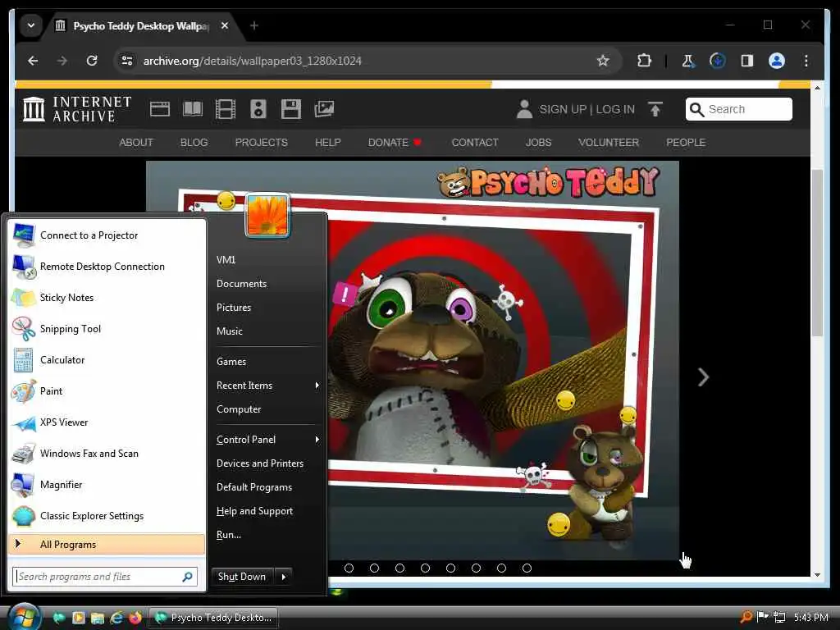Click the Shut Down button
Image resolution: width=840 pixels, height=630 pixels.
pos(242,577)
